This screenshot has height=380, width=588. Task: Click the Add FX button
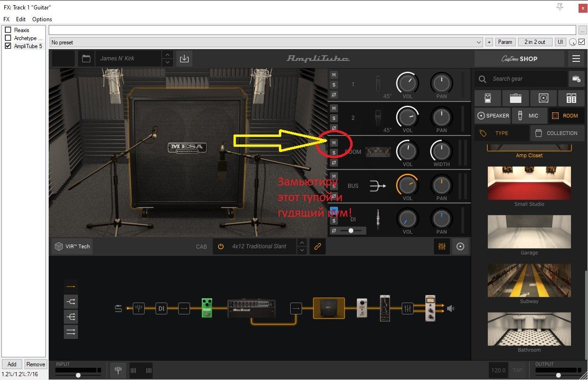(12, 364)
